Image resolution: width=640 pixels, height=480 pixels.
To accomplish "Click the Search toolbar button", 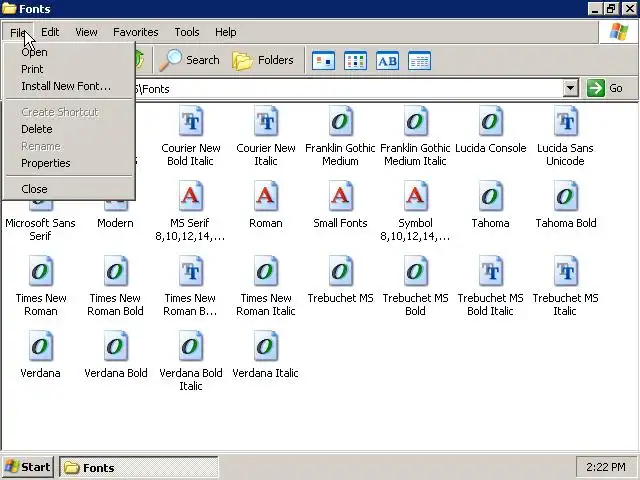I will coord(190,60).
